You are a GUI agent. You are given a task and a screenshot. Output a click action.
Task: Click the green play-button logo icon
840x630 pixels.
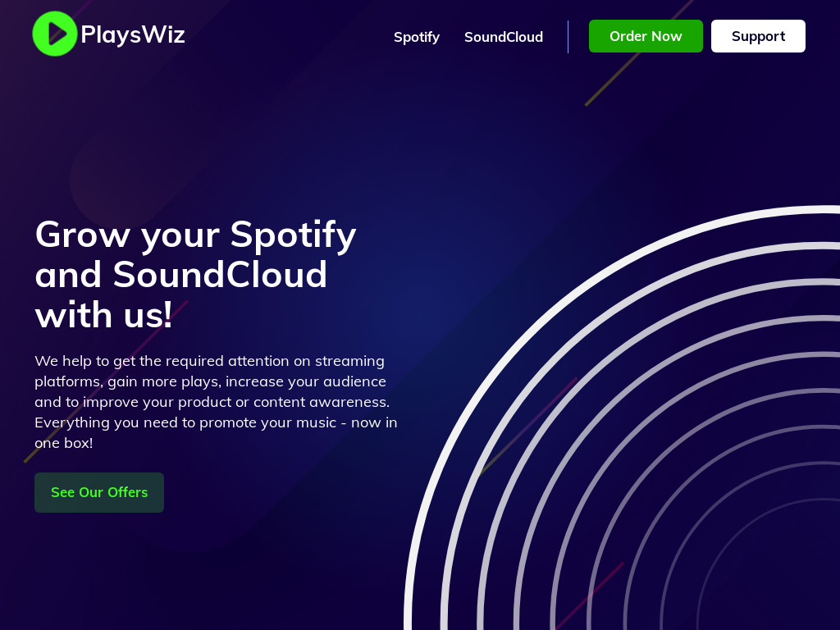click(x=55, y=34)
